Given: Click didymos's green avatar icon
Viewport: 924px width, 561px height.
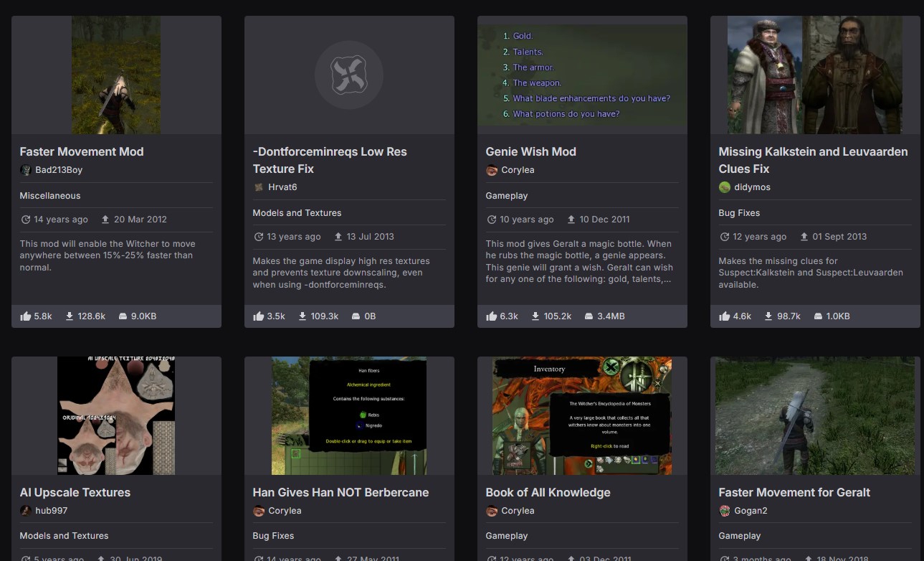Looking at the screenshot, I should 725,187.
